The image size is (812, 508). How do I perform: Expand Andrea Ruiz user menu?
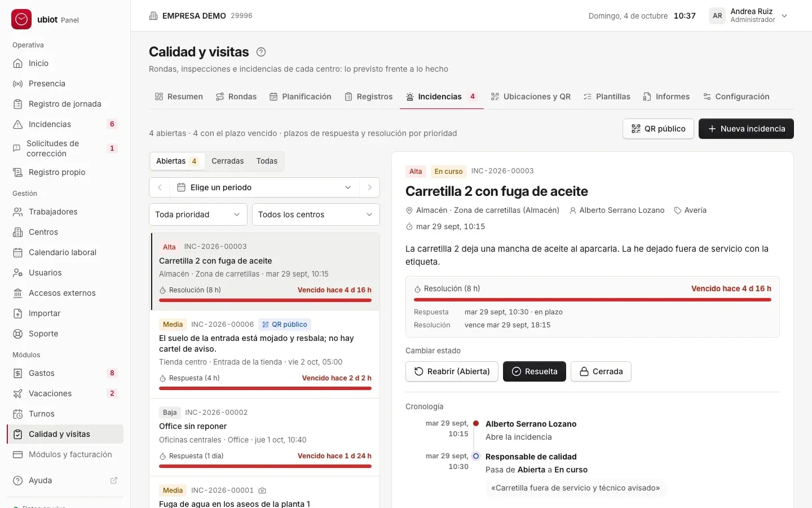click(x=749, y=16)
